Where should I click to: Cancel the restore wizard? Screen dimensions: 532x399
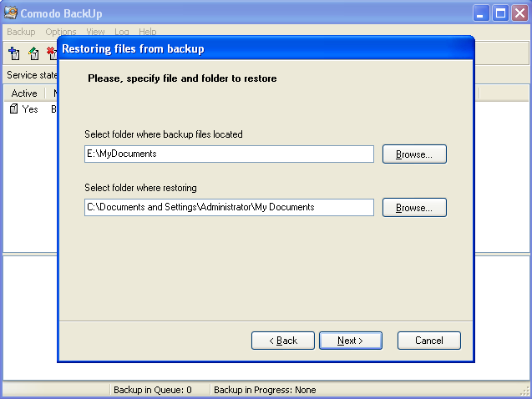[429, 341]
